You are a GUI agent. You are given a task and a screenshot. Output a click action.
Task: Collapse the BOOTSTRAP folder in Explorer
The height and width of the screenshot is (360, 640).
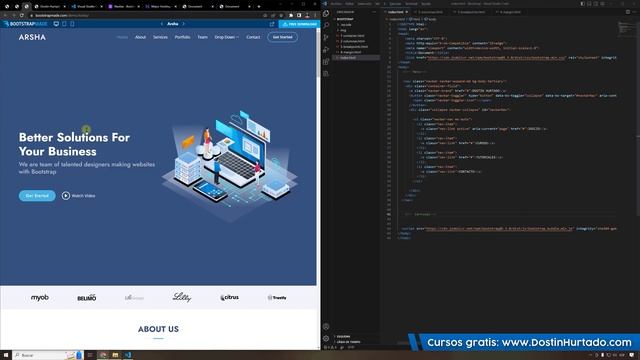(345, 19)
